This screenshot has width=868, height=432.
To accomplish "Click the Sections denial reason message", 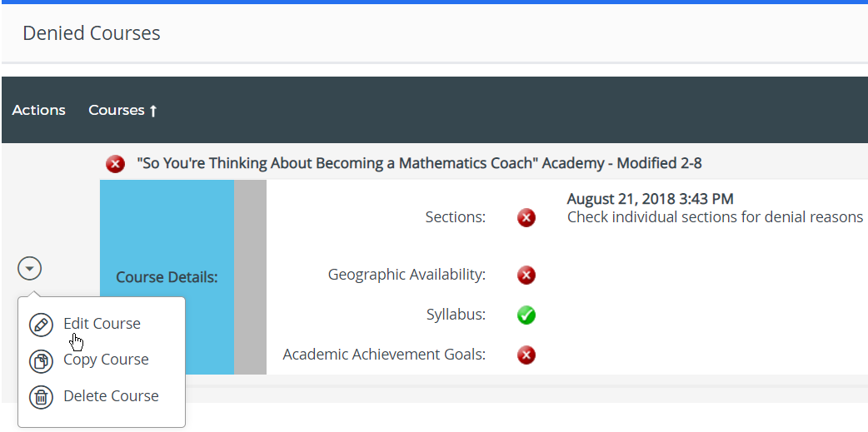I will (x=715, y=217).
